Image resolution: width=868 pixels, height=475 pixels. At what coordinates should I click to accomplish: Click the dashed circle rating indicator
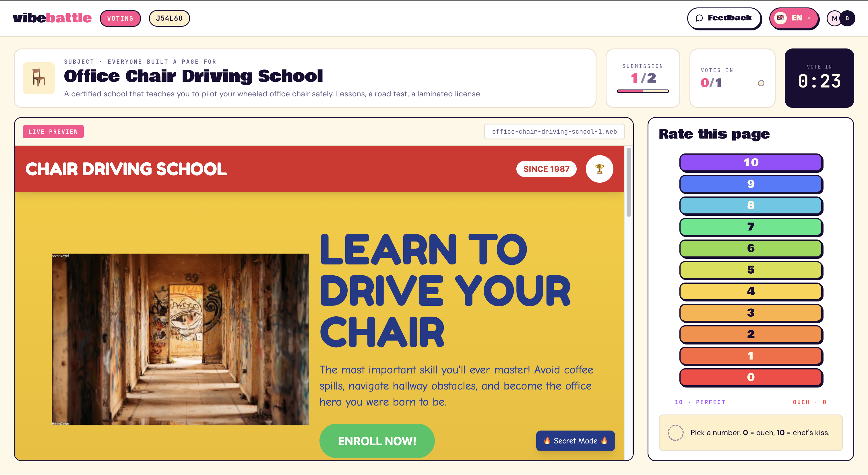click(x=675, y=433)
